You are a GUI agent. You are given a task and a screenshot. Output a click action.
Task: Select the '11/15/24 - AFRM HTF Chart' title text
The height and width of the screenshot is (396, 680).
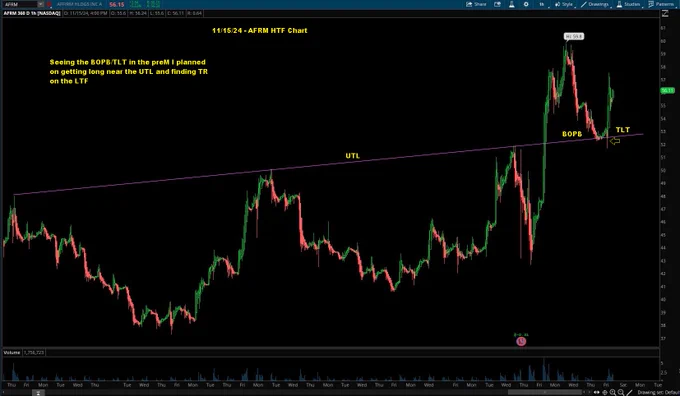260,30
